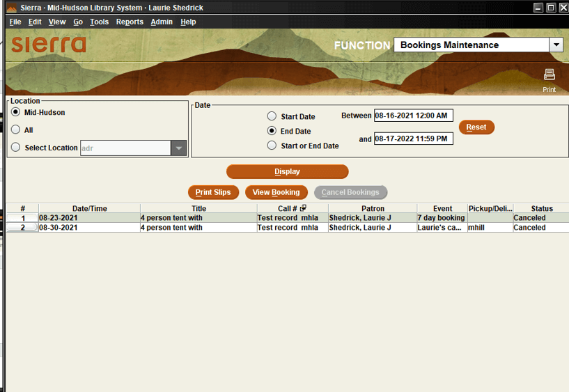This screenshot has height=392, width=569.
Task: Open the View menu
Action: click(57, 22)
